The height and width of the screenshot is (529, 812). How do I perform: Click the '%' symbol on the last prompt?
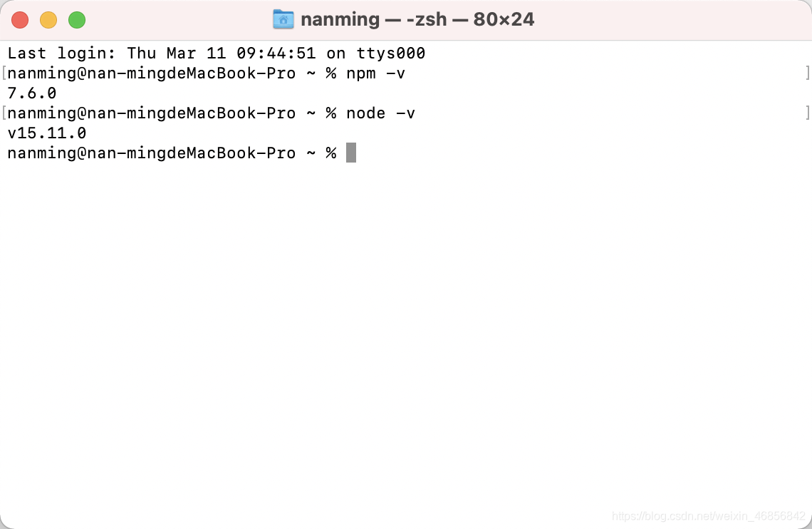(331, 153)
